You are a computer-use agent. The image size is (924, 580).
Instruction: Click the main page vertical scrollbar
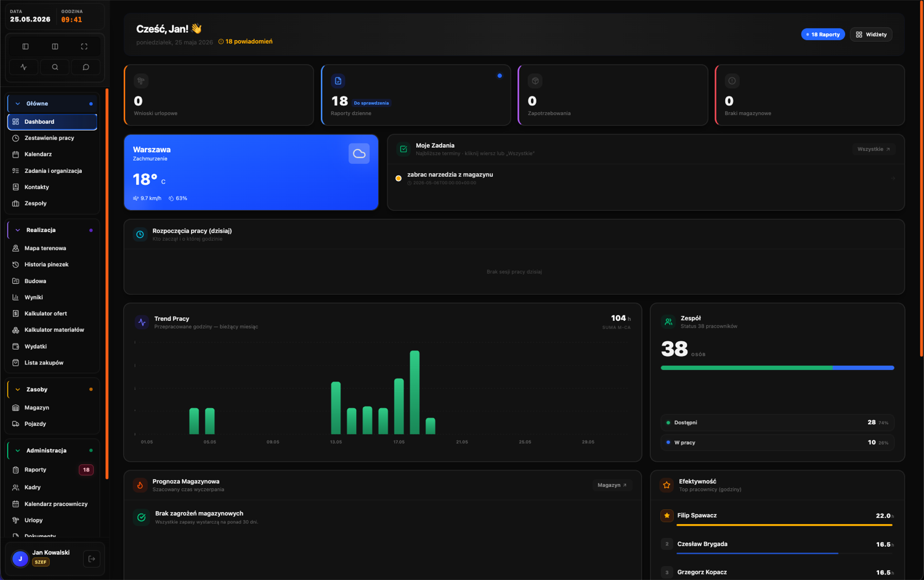click(922, 179)
